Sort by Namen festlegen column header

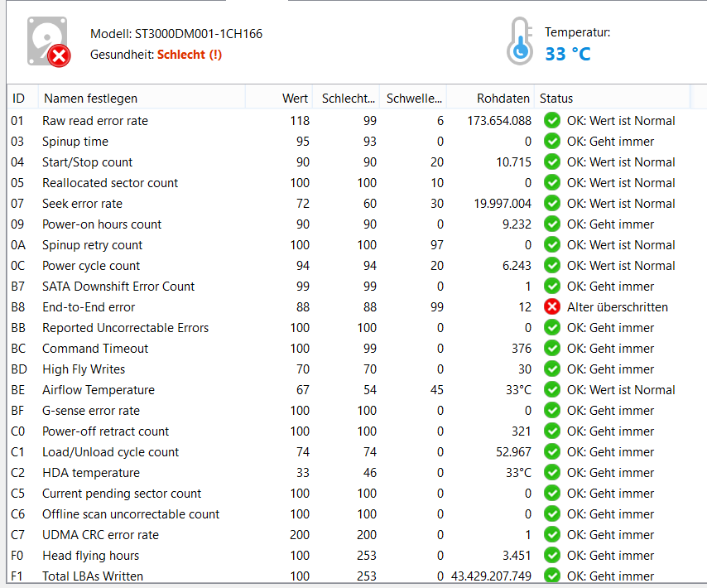pos(142,99)
